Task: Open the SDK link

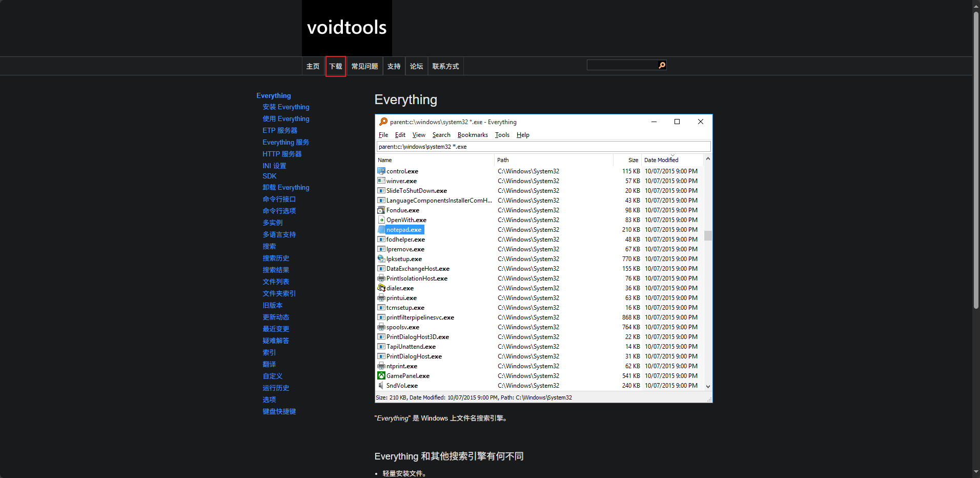Action: click(x=270, y=176)
